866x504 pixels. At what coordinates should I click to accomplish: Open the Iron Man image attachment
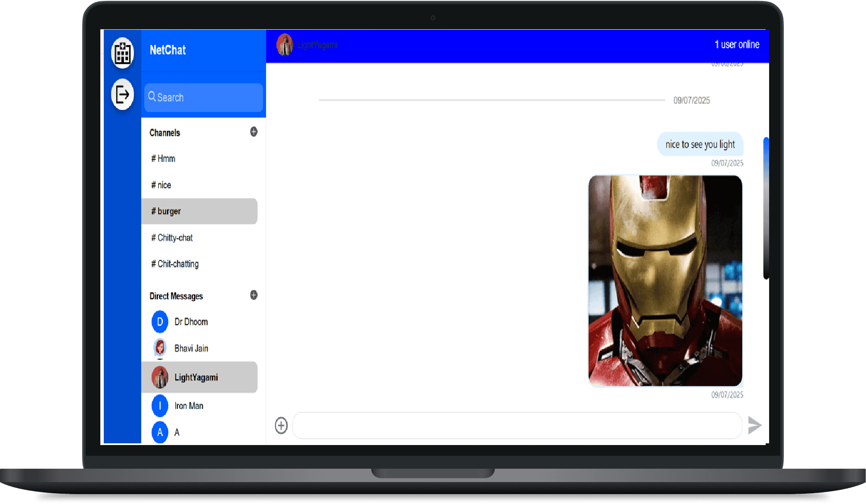665,281
